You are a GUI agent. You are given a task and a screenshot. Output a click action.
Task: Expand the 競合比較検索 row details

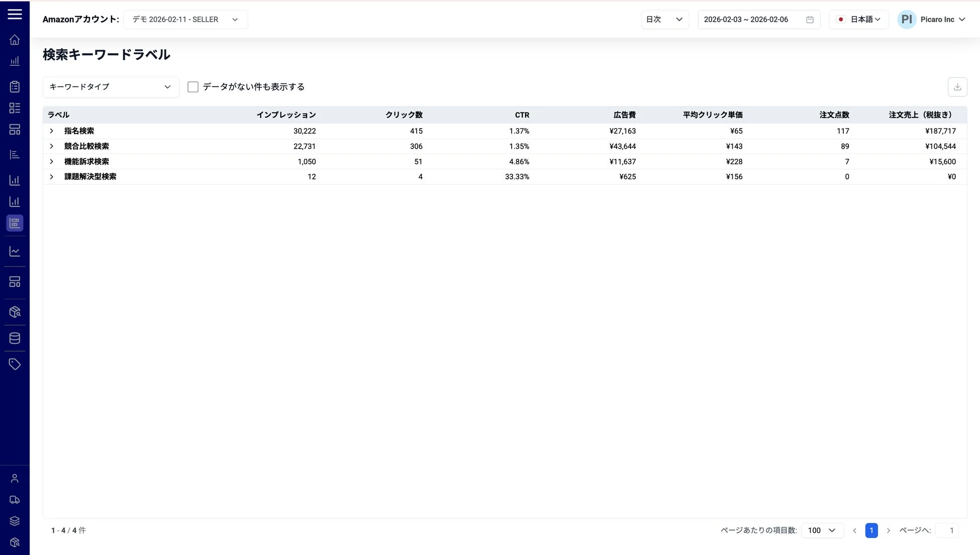click(51, 146)
